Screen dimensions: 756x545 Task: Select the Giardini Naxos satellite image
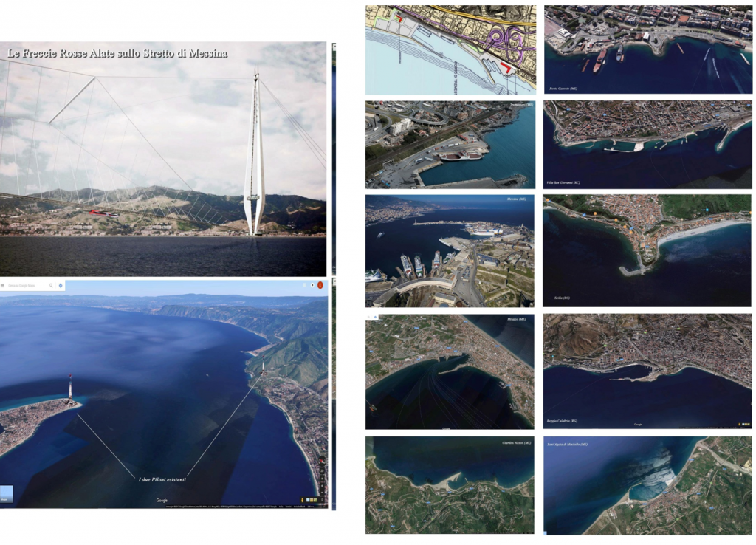[x=449, y=484]
